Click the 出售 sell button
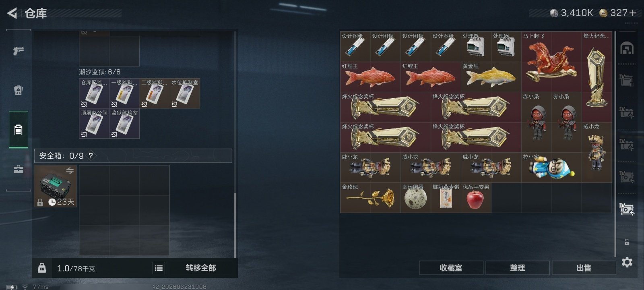This screenshot has height=290, width=644. click(x=584, y=268)
